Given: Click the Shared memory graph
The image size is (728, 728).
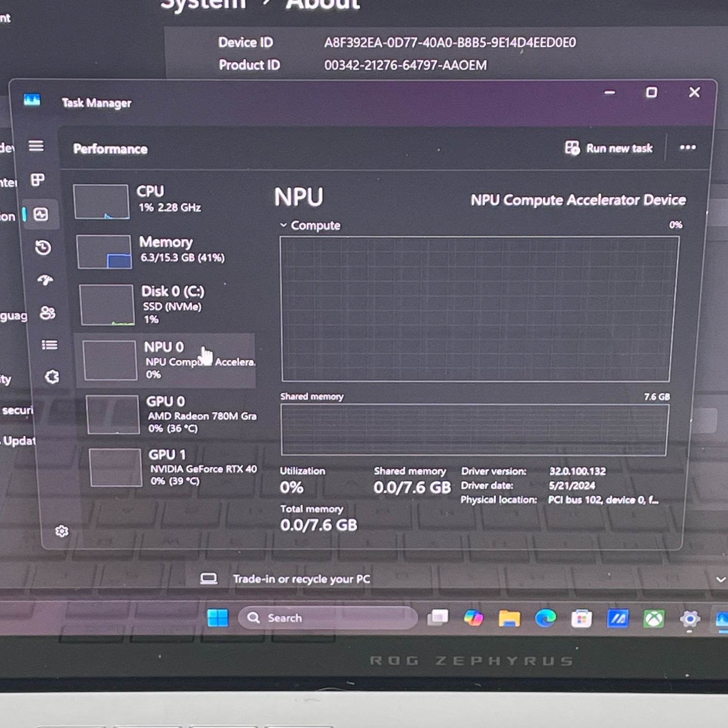Looking at the screenshot, I should [474, 430].
